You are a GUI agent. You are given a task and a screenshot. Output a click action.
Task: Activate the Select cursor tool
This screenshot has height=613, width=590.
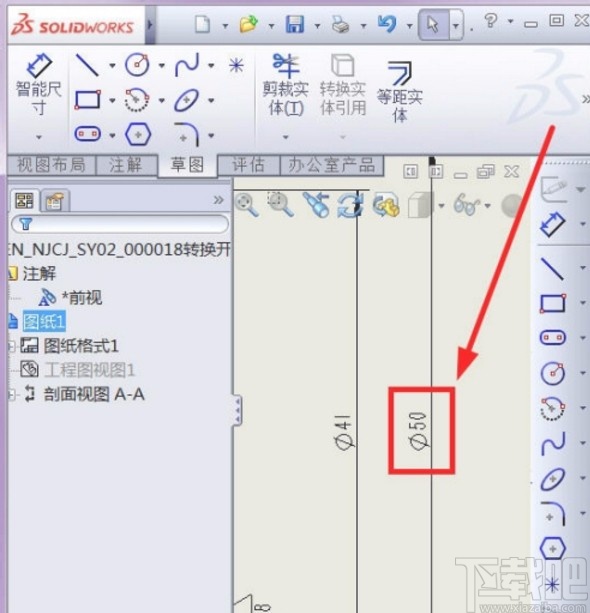coord(433,25)
